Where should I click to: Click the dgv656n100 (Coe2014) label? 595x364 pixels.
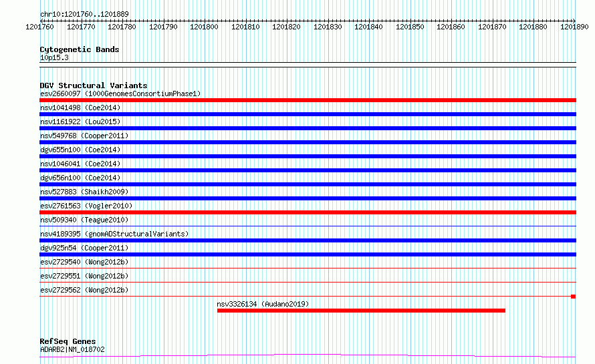[x=80, y=178]
